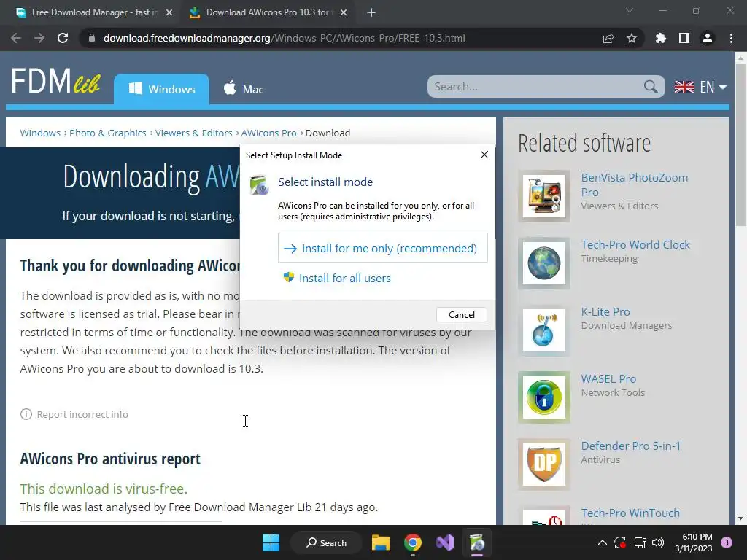This screenshot has height=560, width=747.
Task: Open the Chrome three-dot menu
Action: click(731, 38)
